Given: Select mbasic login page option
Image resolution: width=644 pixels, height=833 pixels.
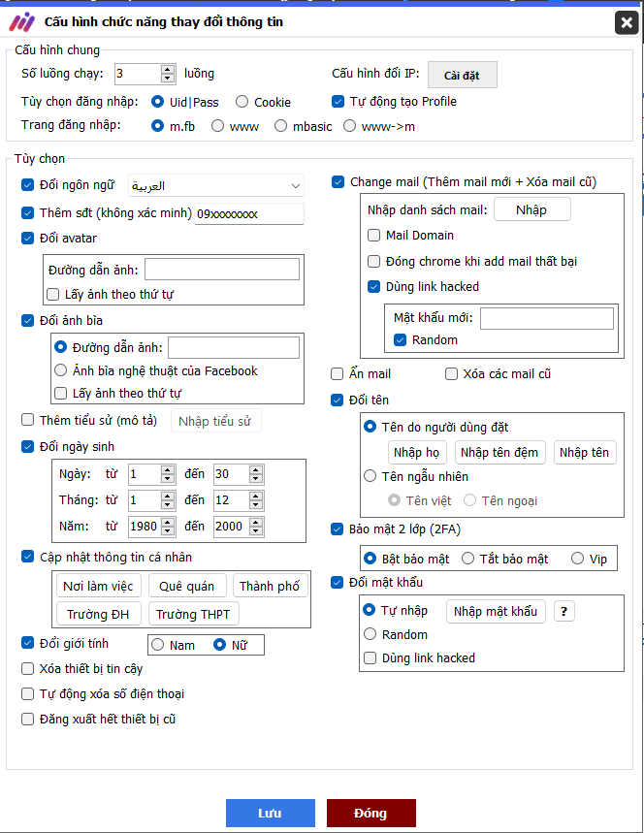Looking at the screenshot, I should point(281,125).
